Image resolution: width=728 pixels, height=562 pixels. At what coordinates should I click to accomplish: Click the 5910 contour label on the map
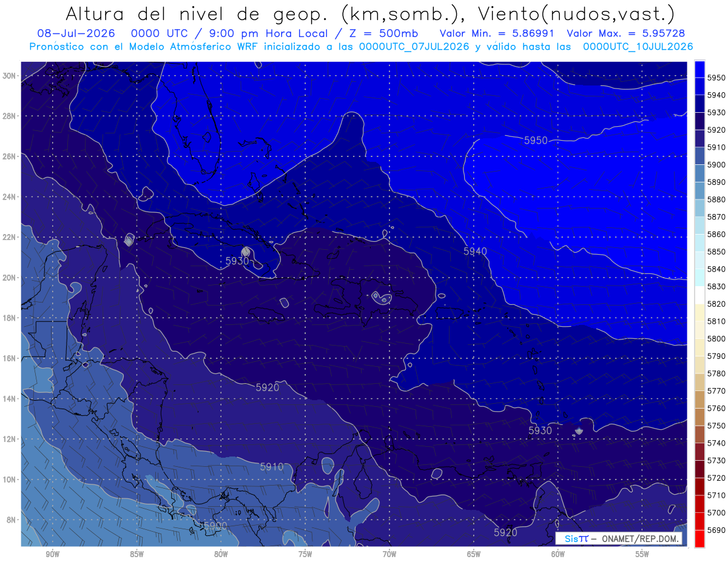click(x=271, y=467)
